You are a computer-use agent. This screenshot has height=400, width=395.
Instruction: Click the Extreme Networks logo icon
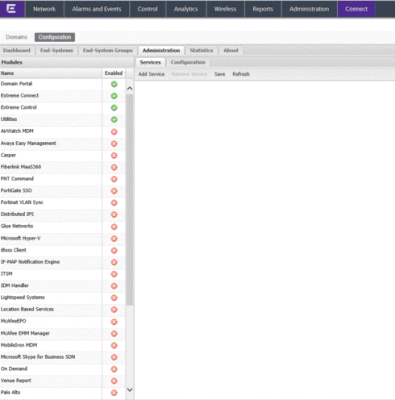tap(11, 9)
